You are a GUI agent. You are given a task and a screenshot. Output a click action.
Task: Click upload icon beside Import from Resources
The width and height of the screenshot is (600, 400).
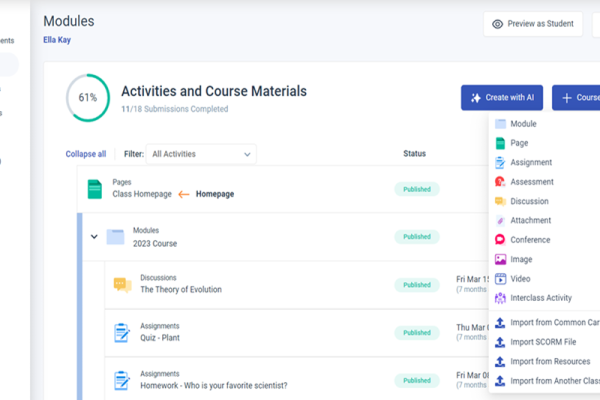pyautogui.click(x=500, y=361)
